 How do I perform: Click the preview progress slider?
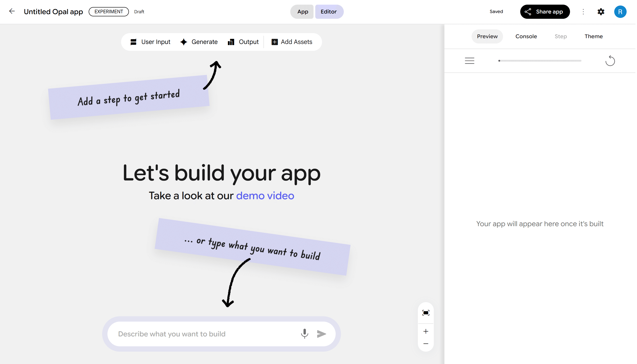pyautogui.click(x=540, y=61)
